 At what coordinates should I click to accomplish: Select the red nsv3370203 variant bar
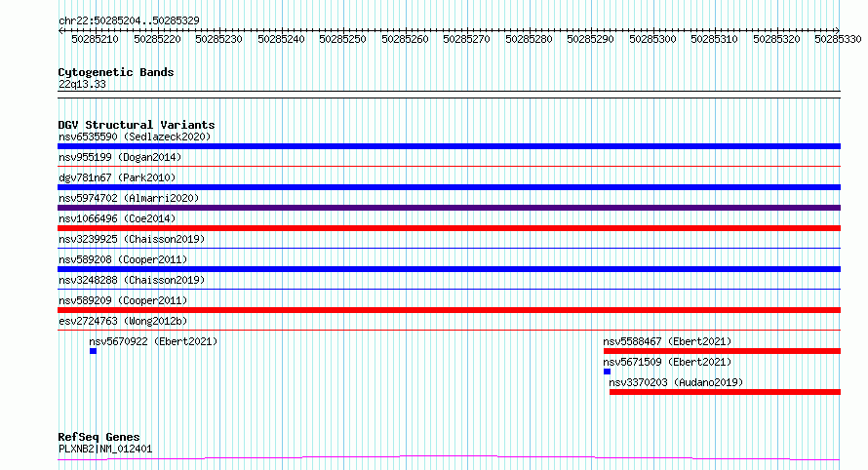(x=726, y=392)
